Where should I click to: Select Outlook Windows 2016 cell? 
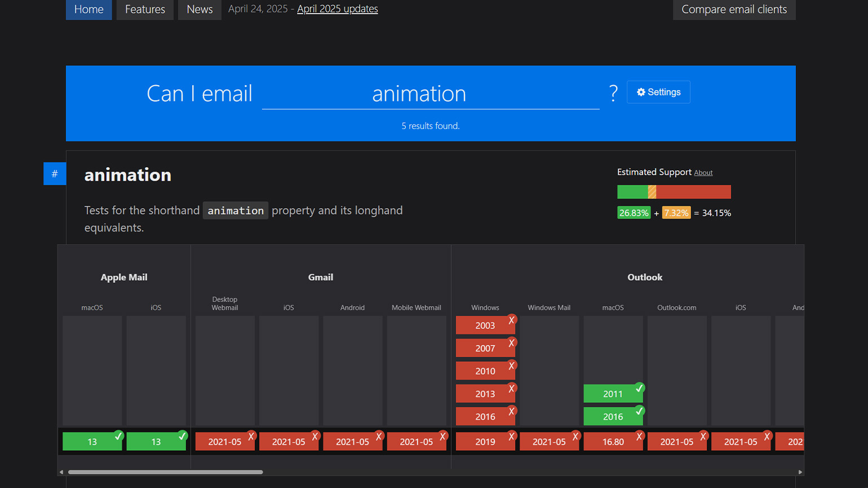[x=485, y=416]
